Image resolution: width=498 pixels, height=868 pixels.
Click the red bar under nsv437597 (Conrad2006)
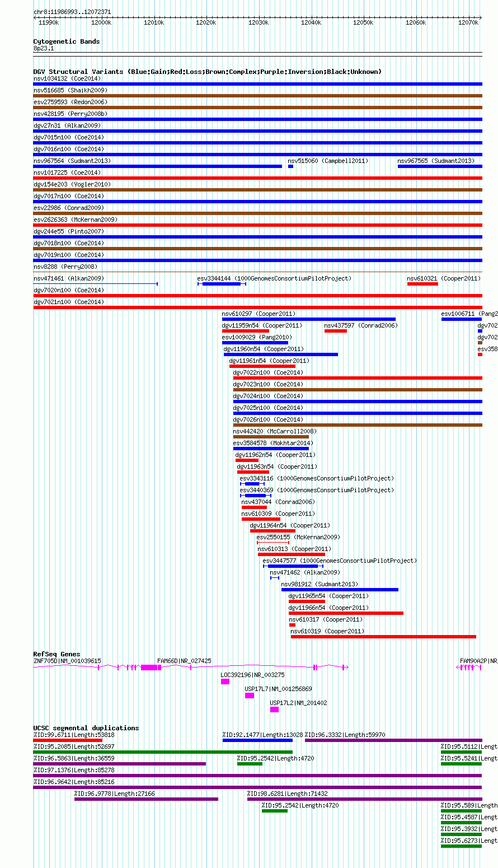336,331
